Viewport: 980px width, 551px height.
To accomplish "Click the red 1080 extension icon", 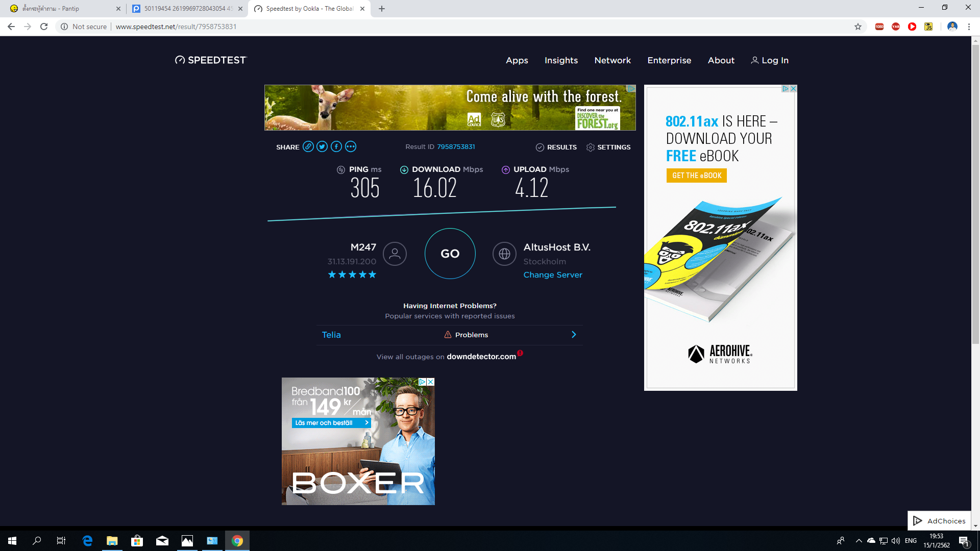I will tap(879, 27).
